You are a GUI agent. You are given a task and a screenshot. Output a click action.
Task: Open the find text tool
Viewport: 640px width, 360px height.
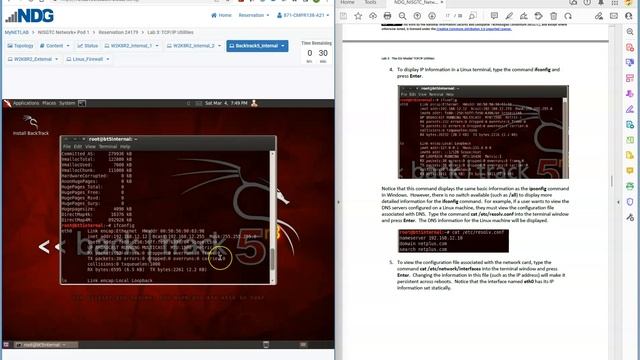pyautogui.click(x=472, y=16)
